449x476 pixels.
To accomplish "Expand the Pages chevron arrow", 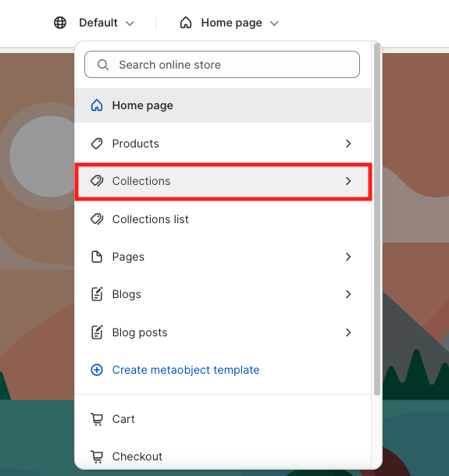I will (x=348, y=257).
